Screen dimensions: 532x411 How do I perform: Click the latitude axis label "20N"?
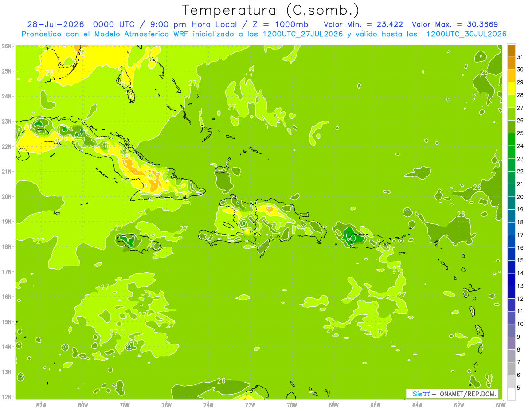click(7, 196)
